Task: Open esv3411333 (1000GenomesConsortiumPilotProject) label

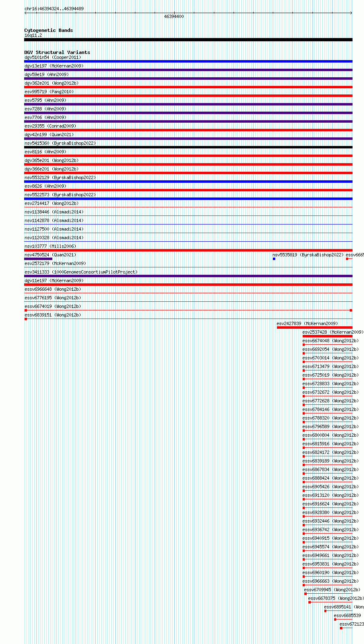Action: pyautogui.click(x=81, y=272)
